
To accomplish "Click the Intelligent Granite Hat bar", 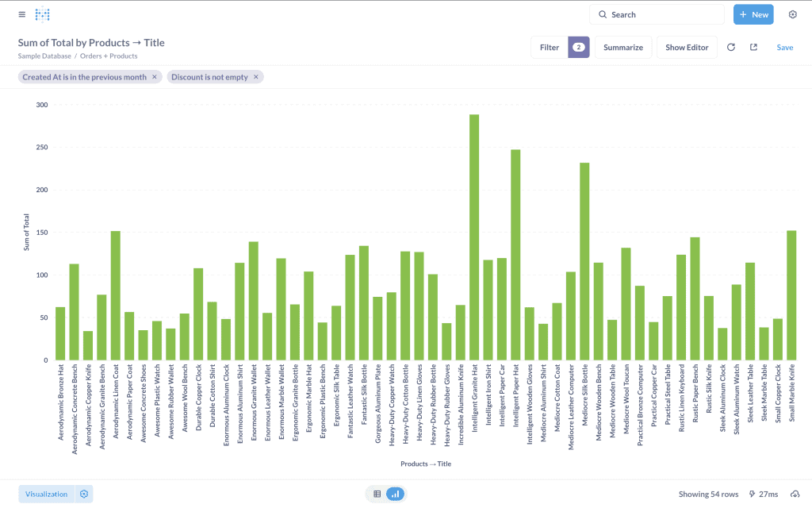I will point(474,238).
